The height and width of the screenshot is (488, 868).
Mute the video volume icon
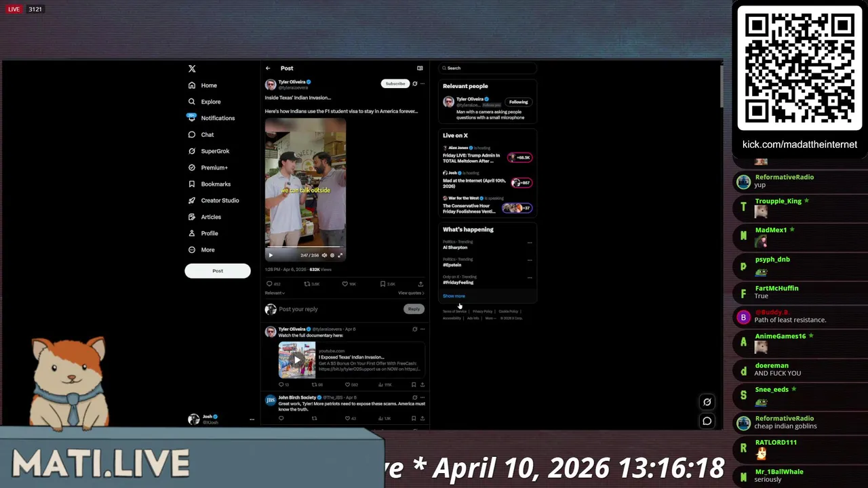324,256
